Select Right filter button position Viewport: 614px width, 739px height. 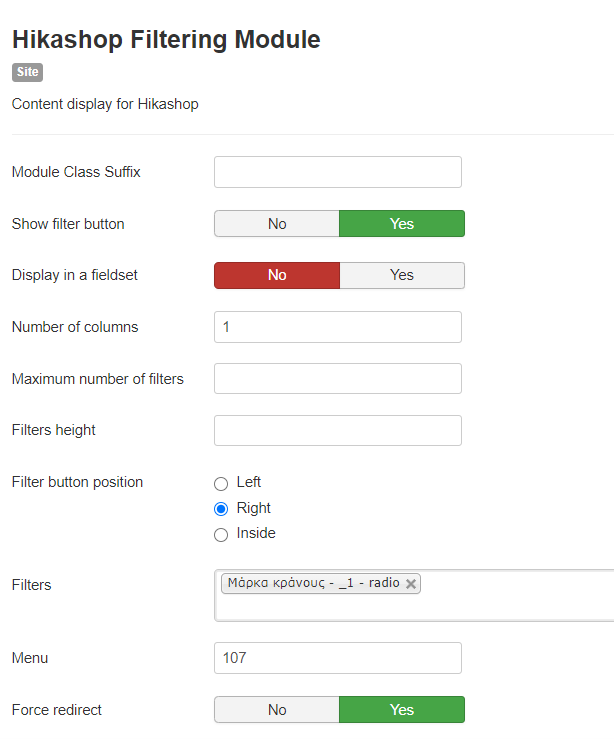(x=221, y=509)
